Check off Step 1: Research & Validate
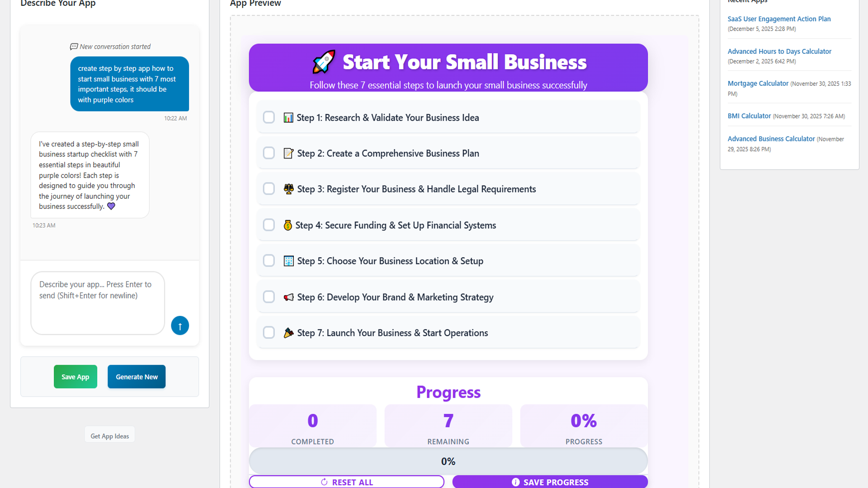Image resolution: width=868 pixels, height=488 pixels. pyautogui.click(x=269, y=117)
